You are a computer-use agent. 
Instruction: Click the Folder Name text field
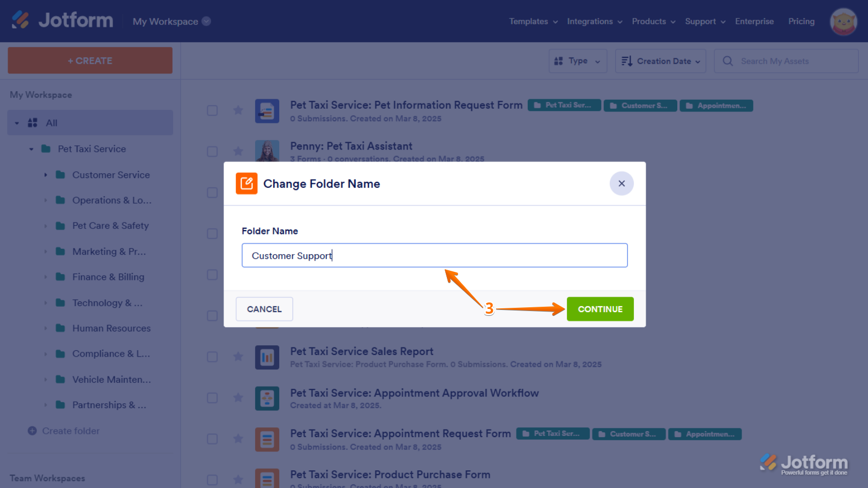click(x=434, y=256)
